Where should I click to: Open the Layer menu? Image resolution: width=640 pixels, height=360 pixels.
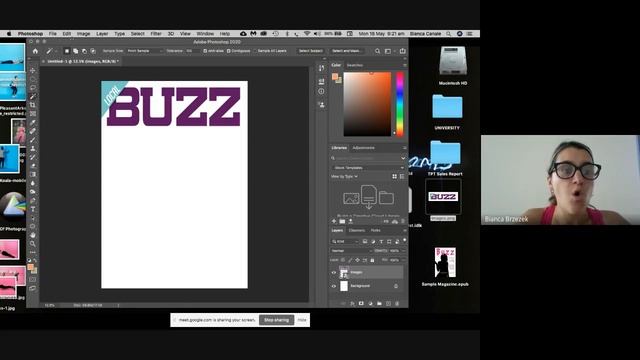point(102,34)
